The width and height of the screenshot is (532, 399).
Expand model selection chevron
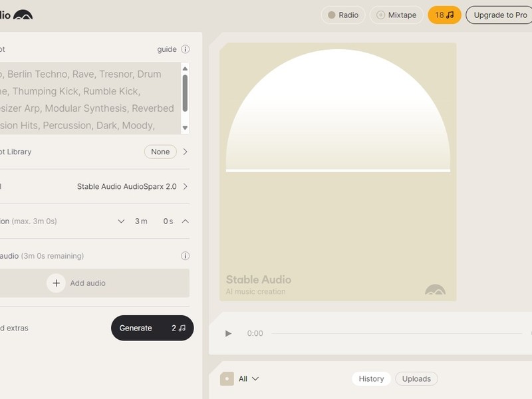pos(186,186)
